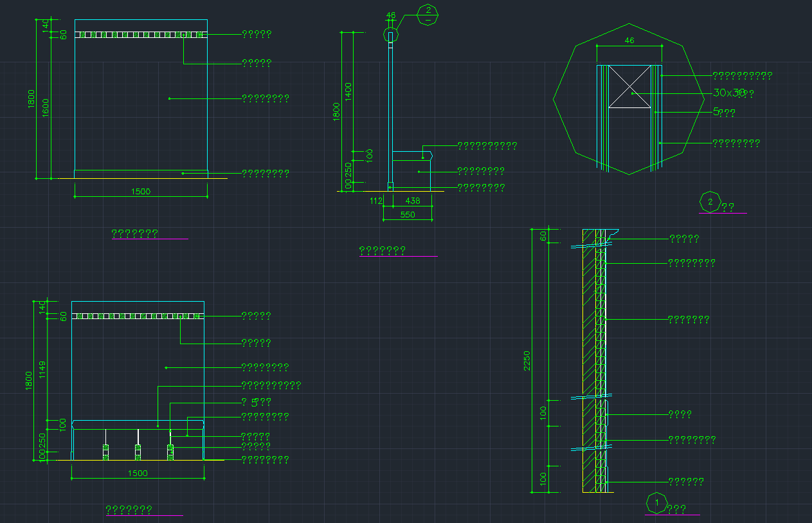Click the 1500 dimension under the upper-left elevation
812x523 pixels.
pos(140,191)
